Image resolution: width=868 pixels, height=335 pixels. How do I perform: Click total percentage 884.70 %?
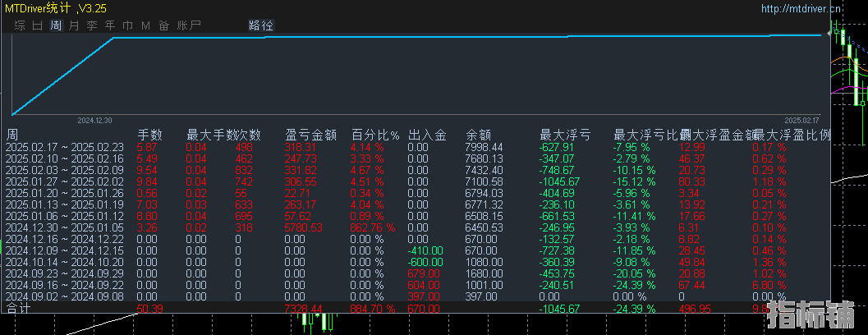(x=372, y=308)
